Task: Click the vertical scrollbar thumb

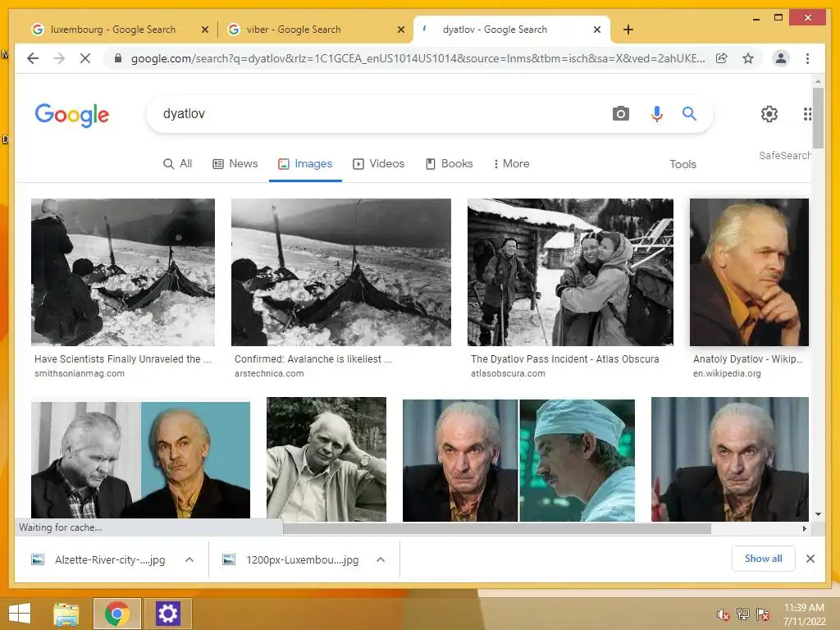Action: coord(818,118)
